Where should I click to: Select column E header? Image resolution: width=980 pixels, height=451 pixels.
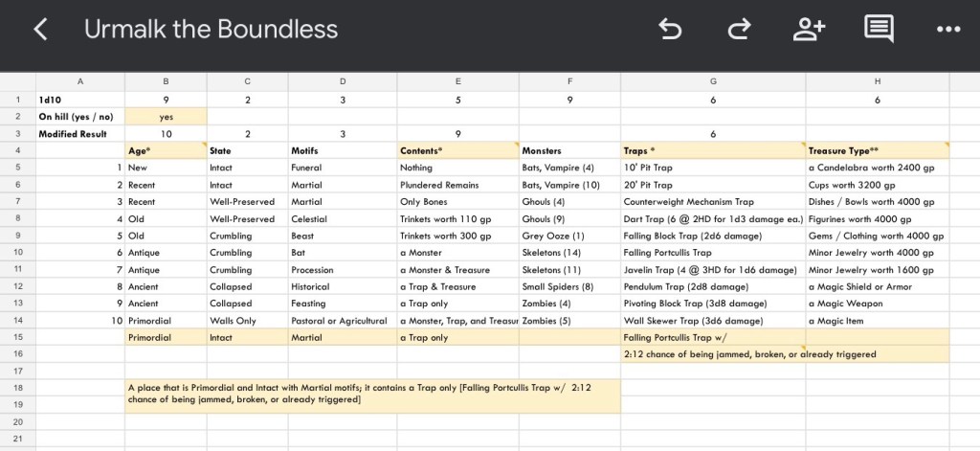pyautogui.click(x=458, y=81)
